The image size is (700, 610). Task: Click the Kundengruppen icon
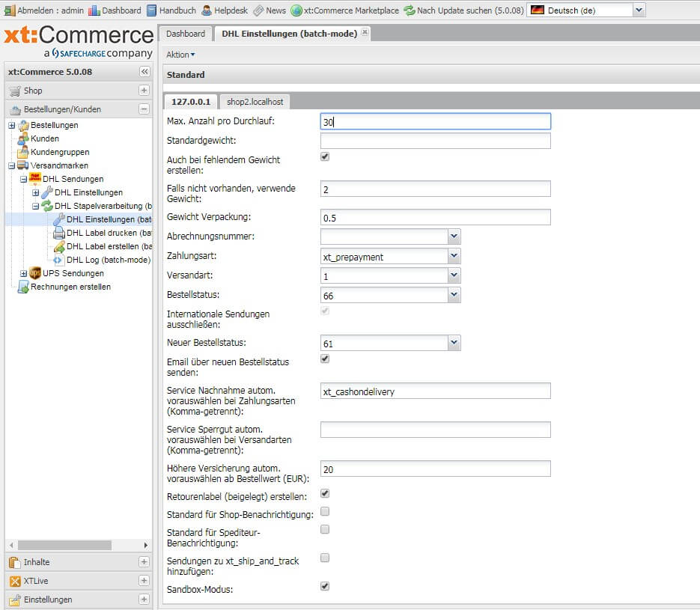coord(23,152)
